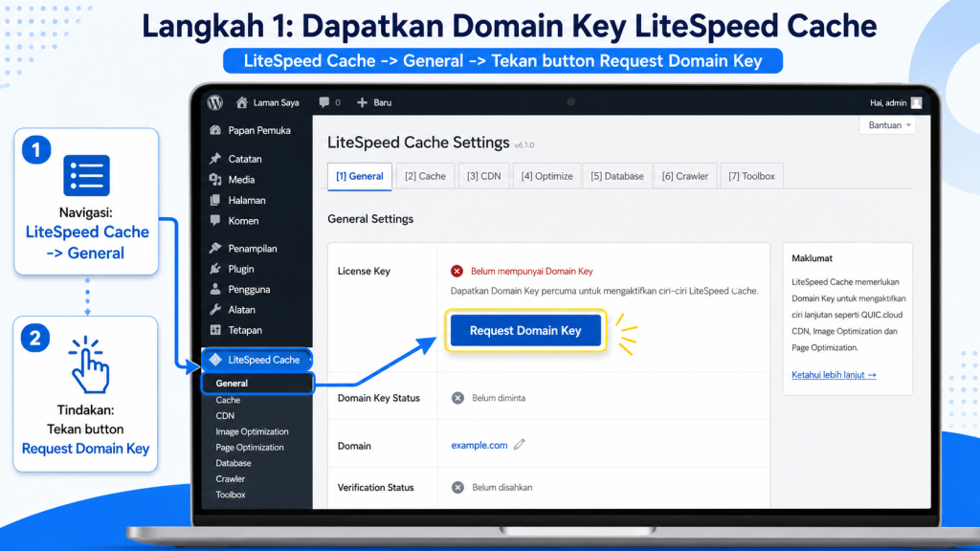Switch to the [1] General tab

pyautogui.click(x=360, y=176)
